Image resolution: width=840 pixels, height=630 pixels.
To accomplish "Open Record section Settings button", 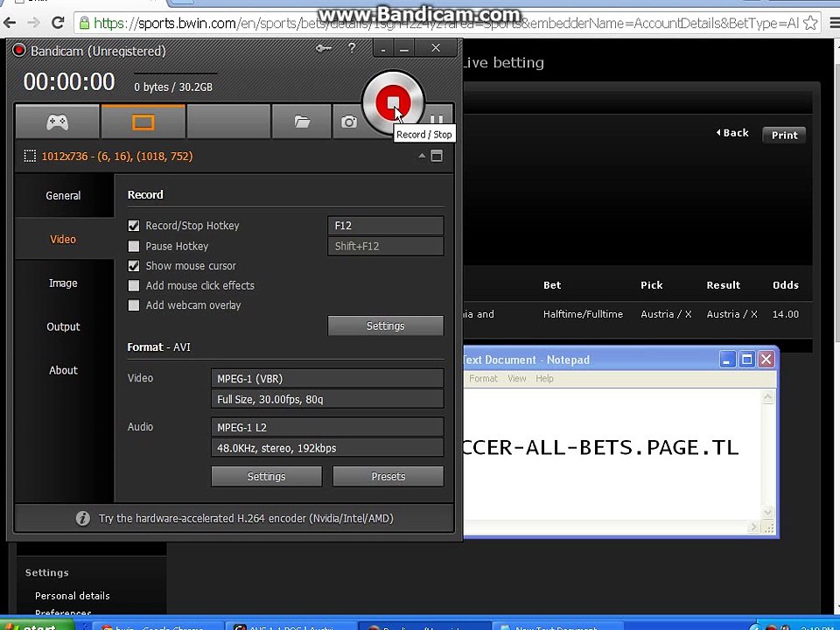I will pyautogui.click(x=386, y=325).
